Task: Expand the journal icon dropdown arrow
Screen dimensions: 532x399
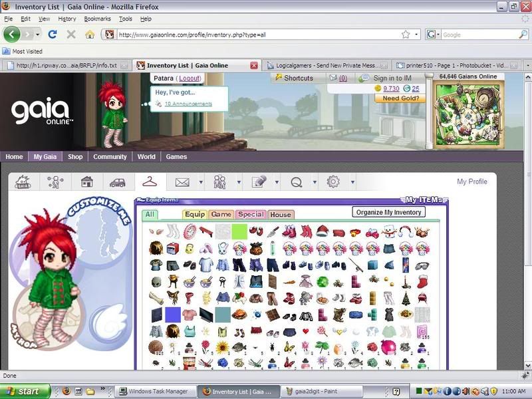Action: [277, 182]
